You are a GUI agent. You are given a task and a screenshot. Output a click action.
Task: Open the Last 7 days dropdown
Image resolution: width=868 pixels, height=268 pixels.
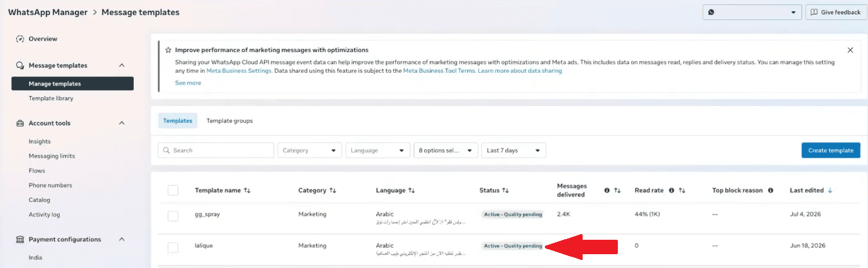(x=514, y=151)
